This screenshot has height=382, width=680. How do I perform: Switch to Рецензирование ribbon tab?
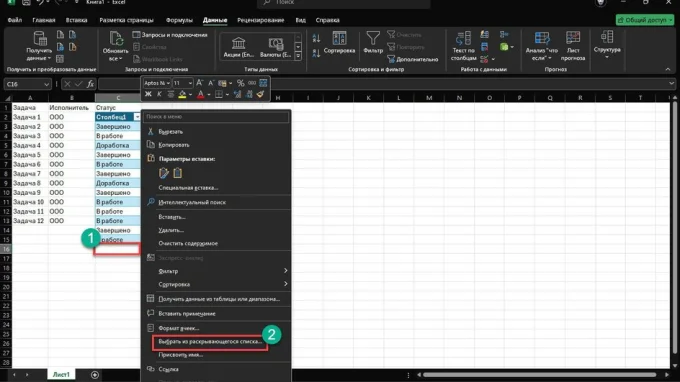[x=261, y=20]
